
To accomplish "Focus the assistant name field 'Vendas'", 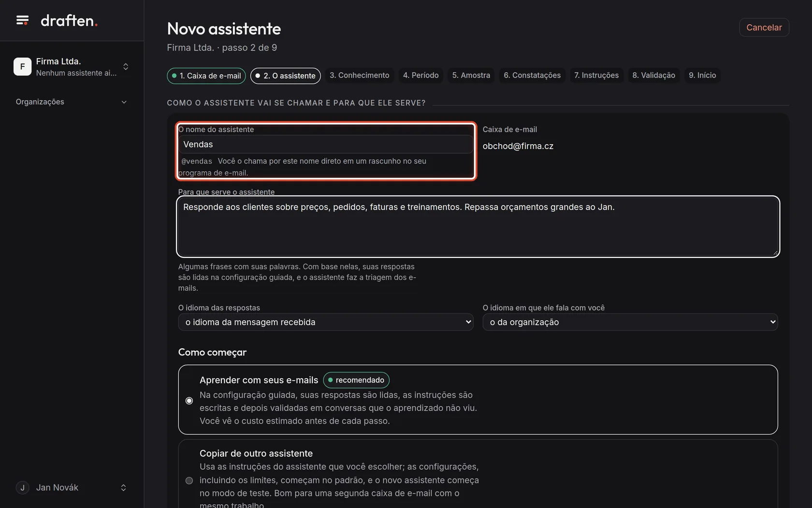I will (x=325, y=144).
